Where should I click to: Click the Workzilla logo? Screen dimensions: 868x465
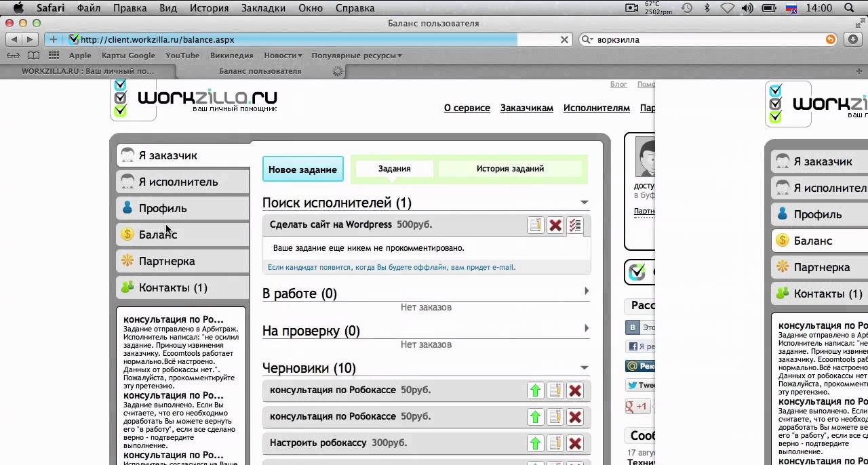(194, 100)
